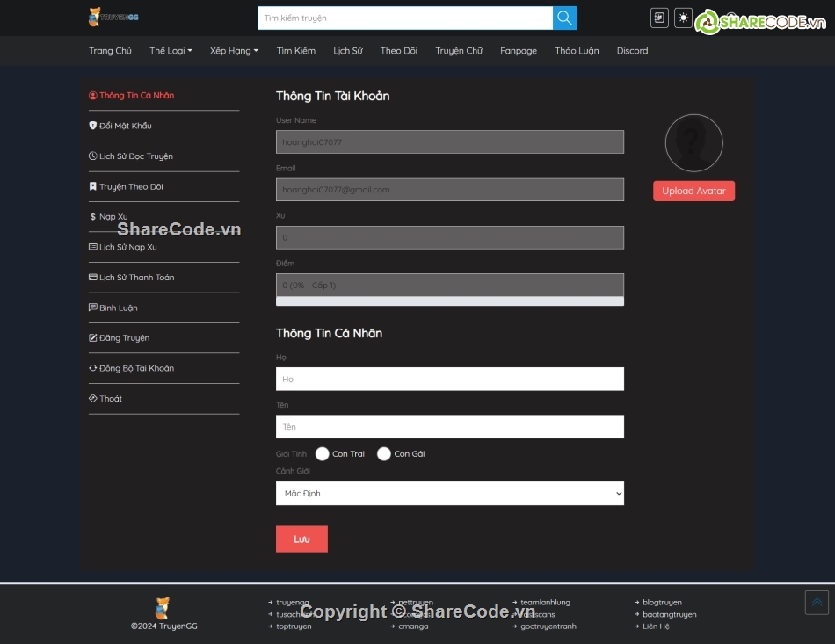Go to Nạp Xu in sidebar
835x644 pixels.
pyautogui.click(x=113, y=217)
